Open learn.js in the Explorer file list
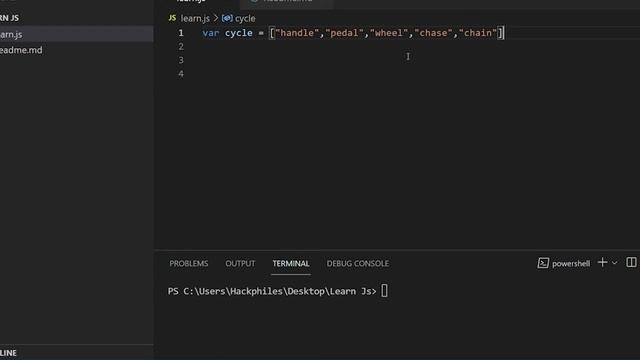640x360 pixels. coord(76,34)
